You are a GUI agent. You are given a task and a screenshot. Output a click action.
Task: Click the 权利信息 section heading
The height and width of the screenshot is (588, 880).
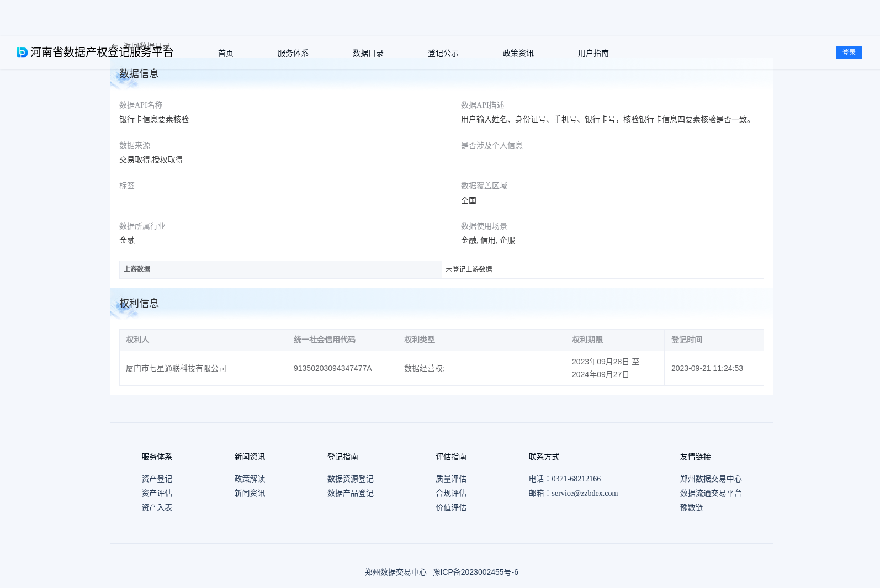click(x=139, y=303)
